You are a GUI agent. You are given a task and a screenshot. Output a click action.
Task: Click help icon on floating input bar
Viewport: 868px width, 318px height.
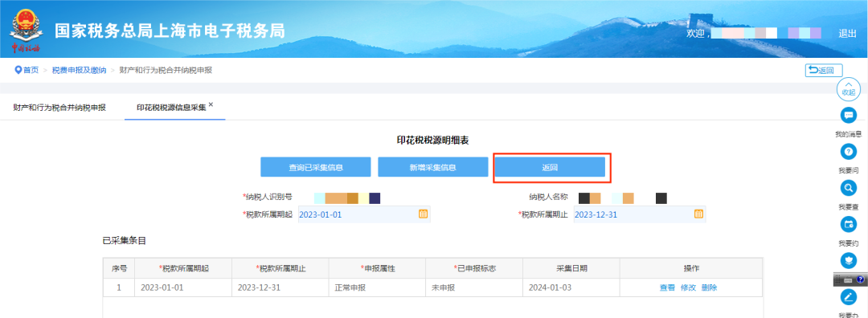point(860,280)
